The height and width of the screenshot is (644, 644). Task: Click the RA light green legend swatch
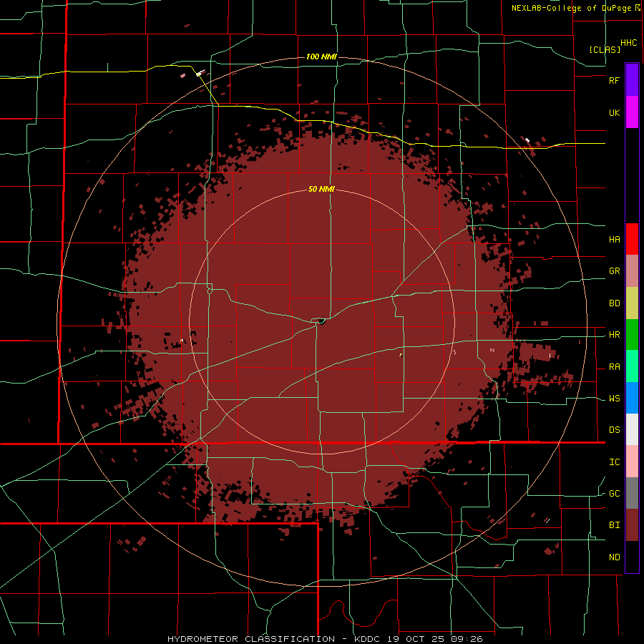point(632,366)
